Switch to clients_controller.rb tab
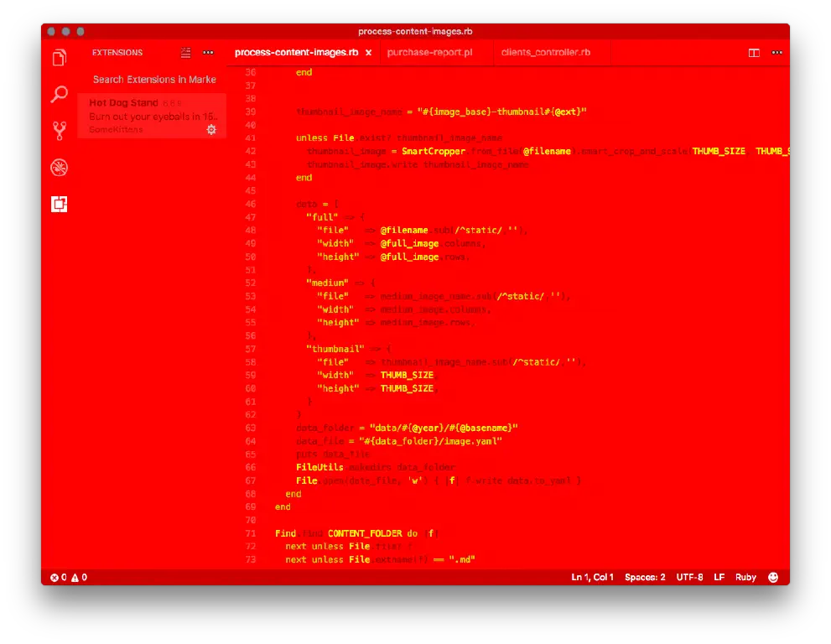The image size is (831, 644). [546, 53]
